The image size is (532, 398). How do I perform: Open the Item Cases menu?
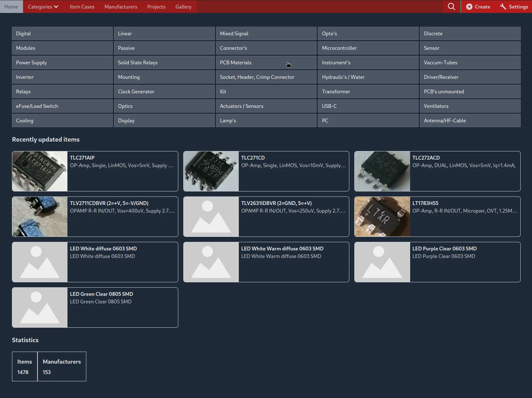82,7
